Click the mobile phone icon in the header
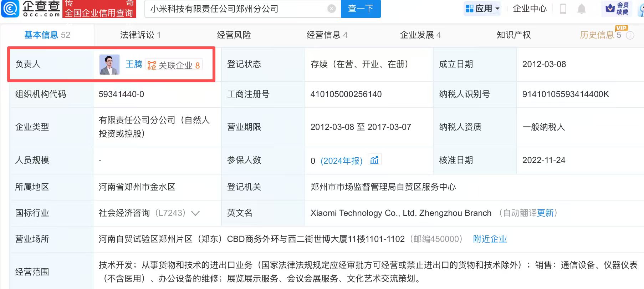Image resolution: width=644 pixels, height=289 pixels. click(x=563, y=9)
